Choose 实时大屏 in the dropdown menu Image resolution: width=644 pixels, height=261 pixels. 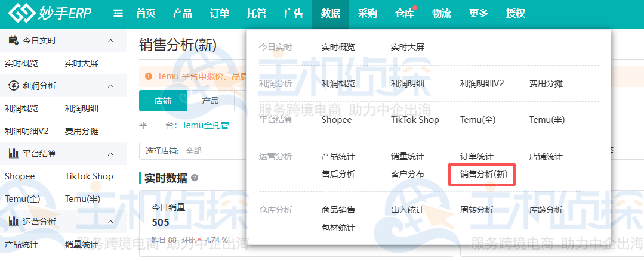[408, 47]
